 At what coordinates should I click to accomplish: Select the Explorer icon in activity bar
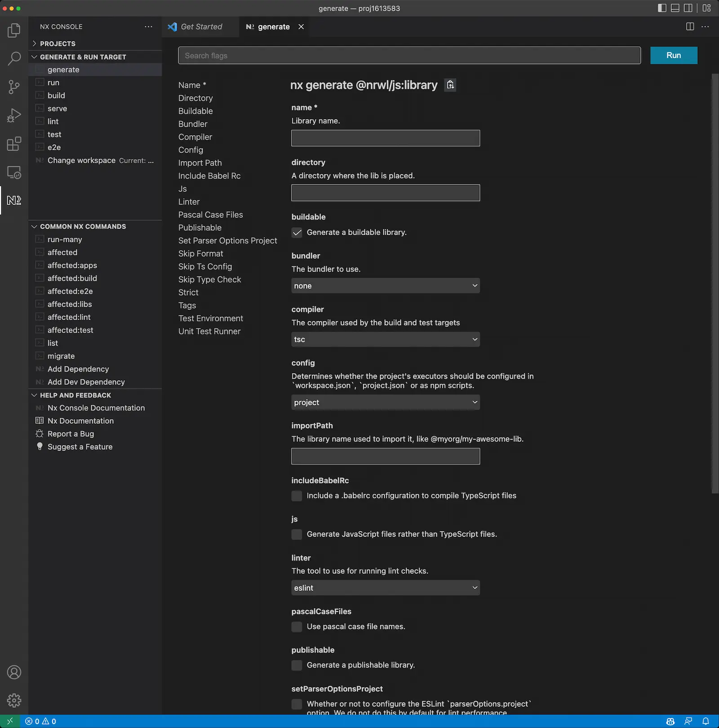tap(14, 30)
